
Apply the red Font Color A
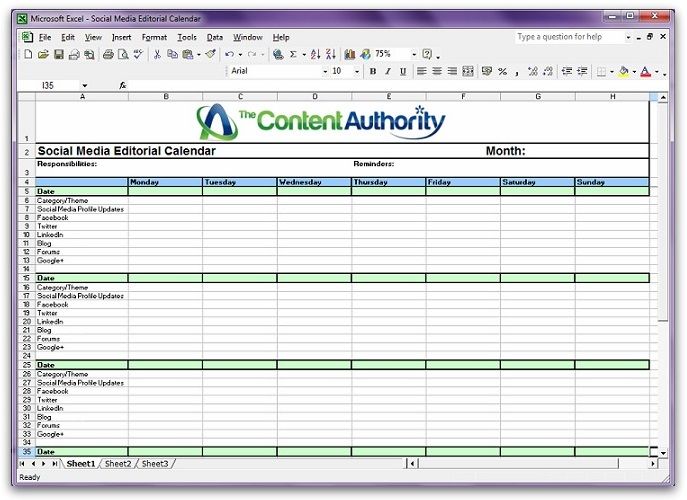point(645,71)
